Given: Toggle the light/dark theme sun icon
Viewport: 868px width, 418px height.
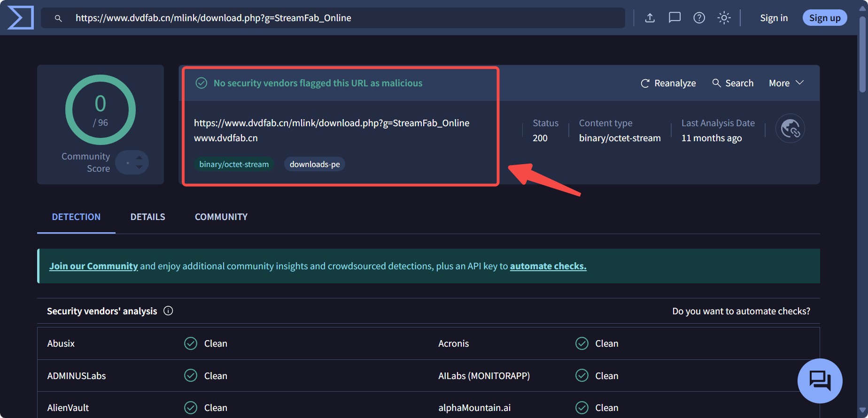Looking at the screenshot, I should tap(724, 18).
